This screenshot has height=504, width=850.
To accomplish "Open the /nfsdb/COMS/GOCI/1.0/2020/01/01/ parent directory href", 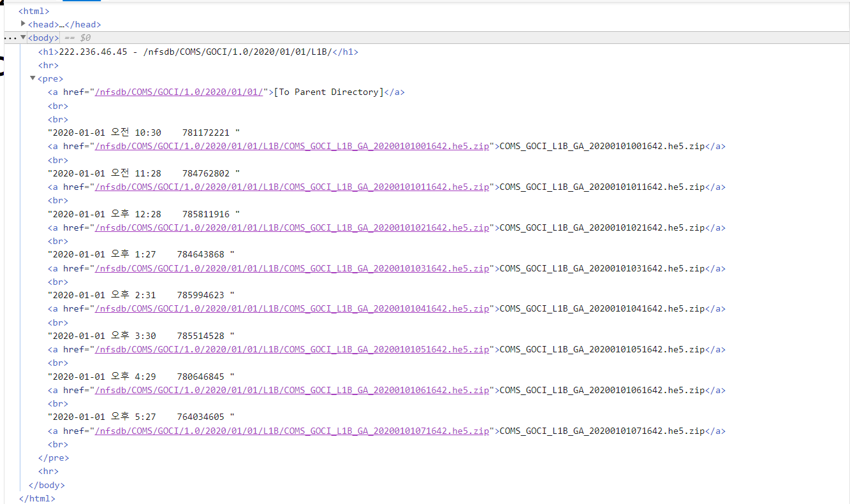I will [179, 92].
